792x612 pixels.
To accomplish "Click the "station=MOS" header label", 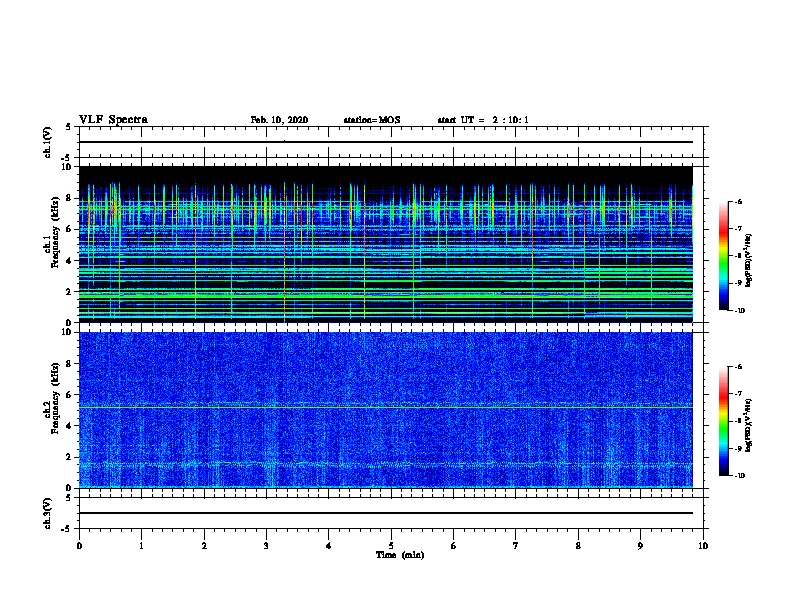I will [x=372, y=120].
